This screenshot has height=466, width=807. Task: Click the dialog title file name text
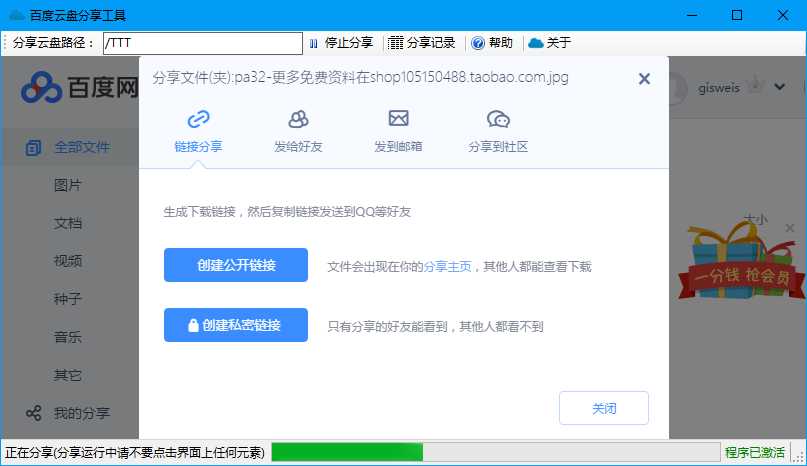click(x=360, y=78)
